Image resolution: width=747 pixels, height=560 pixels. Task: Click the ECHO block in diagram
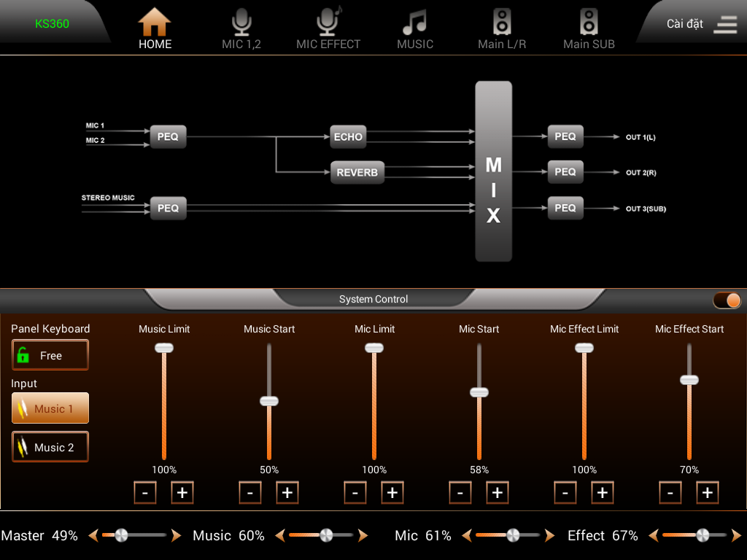(x=348, y=136)
